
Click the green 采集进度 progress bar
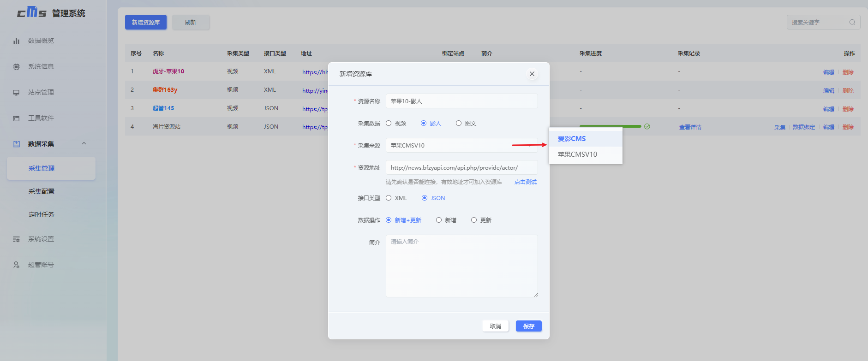[x=611, y=126]
